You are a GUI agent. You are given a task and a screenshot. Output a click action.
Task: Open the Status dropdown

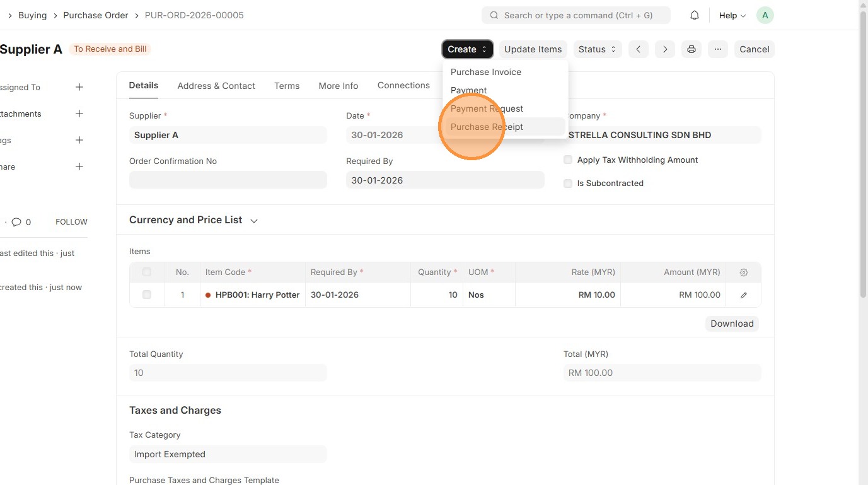click(598, 49)
